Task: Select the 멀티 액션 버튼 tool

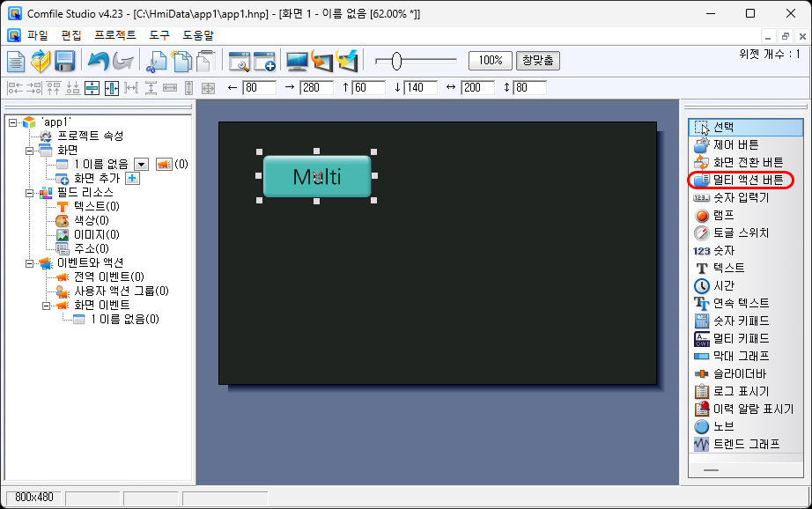Action: click(x=747, y=180)
